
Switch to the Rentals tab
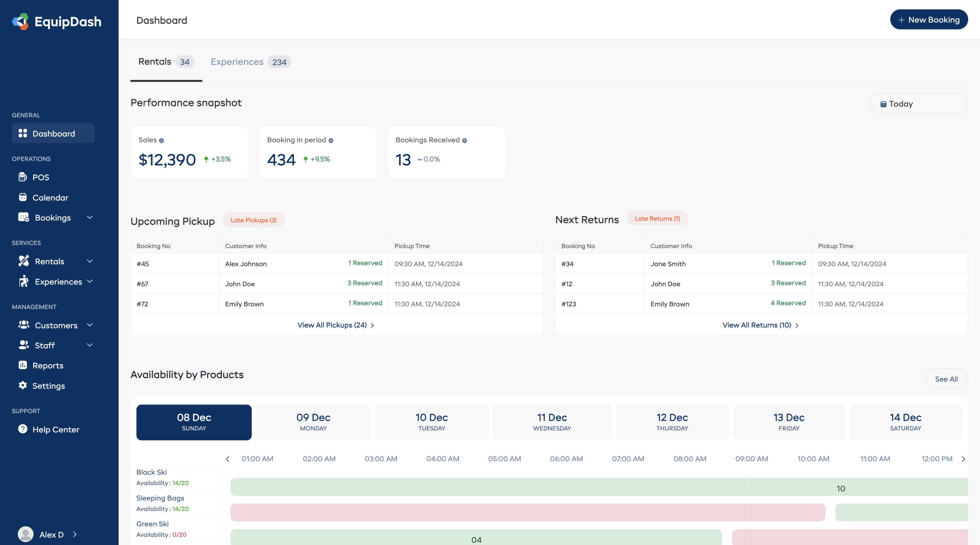166,62
